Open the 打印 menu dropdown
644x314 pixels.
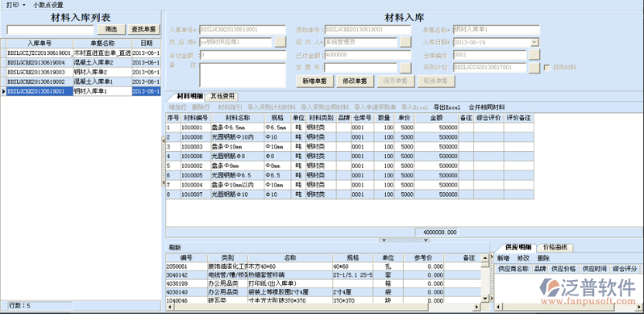[x=15, y=6]
